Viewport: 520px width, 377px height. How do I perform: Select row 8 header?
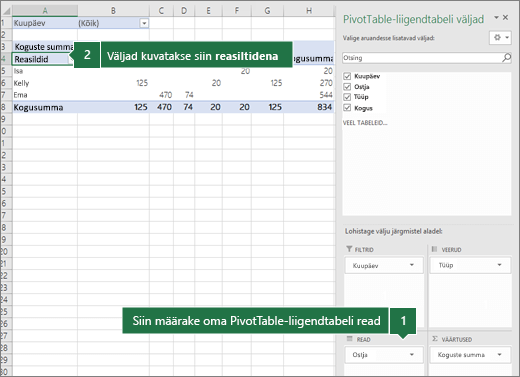click(6, 107)
